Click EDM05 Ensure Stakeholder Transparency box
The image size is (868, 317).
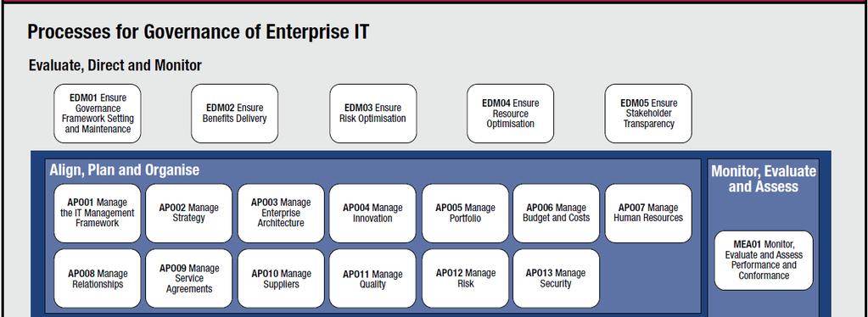point(648,114)
